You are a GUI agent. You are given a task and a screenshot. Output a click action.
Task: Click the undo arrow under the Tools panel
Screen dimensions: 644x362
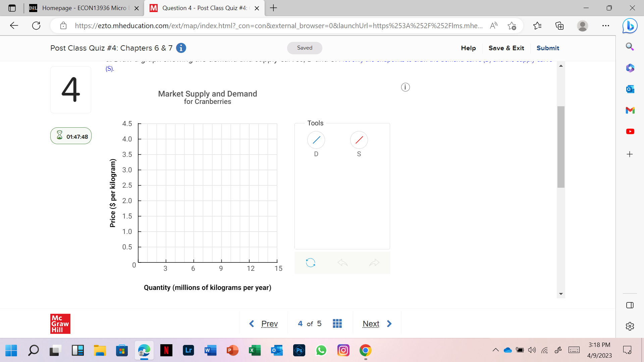(x=342, y=263)
